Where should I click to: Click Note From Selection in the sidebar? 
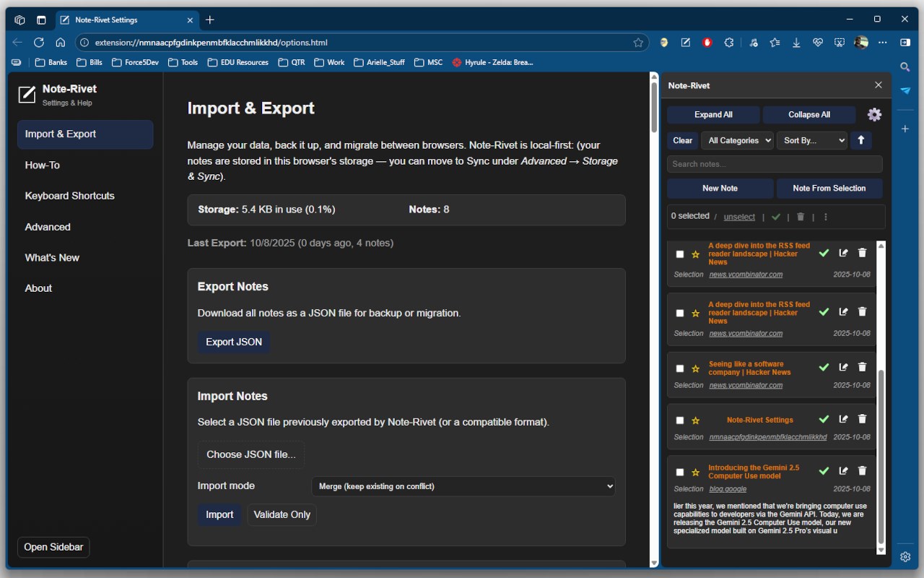[829, 189]
